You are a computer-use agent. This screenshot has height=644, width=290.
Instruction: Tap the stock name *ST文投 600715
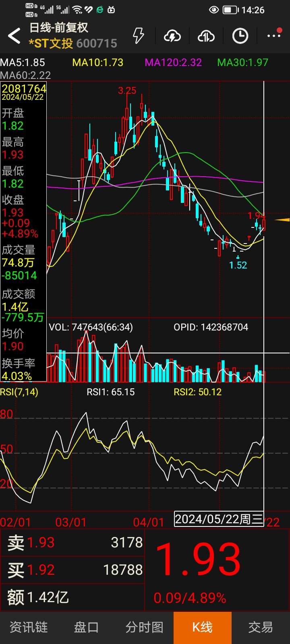click(x=73, y=43)
